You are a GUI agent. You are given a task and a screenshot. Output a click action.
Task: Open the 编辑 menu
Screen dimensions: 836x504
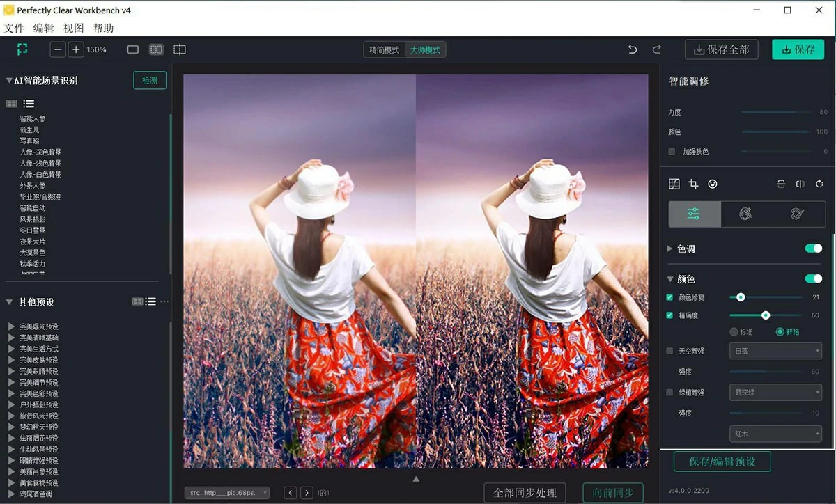click(43, 29)
